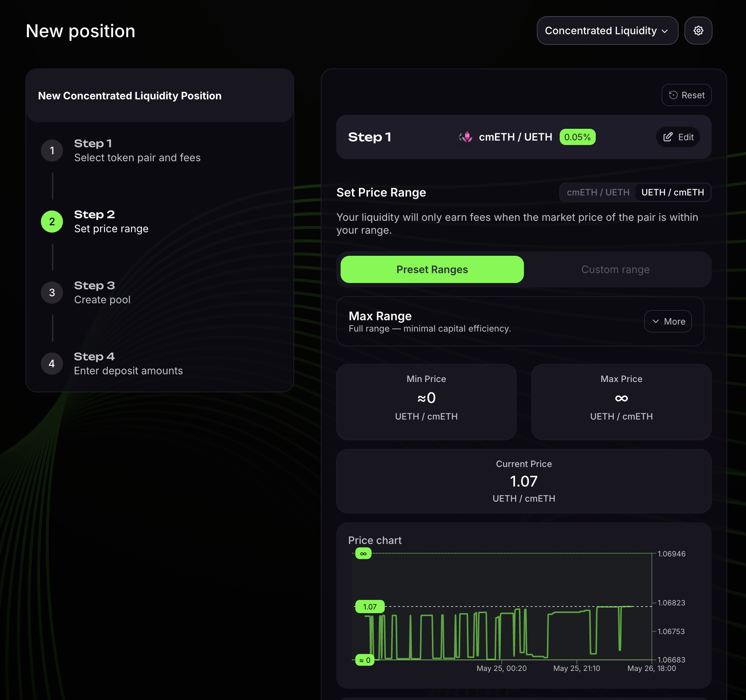Click the step 3 circle indicator
Image resolution: width=746 pixels, height=700 pixels.
click(x=52, y=293)
